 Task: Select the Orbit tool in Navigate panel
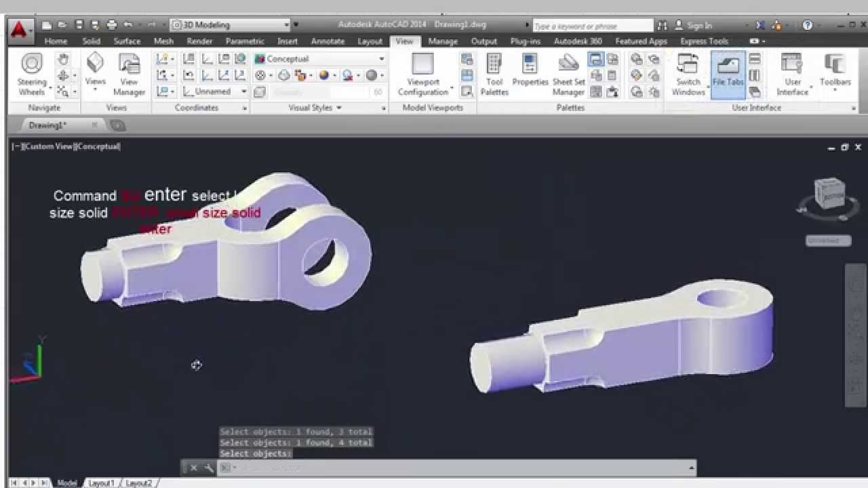pos(63,75)
